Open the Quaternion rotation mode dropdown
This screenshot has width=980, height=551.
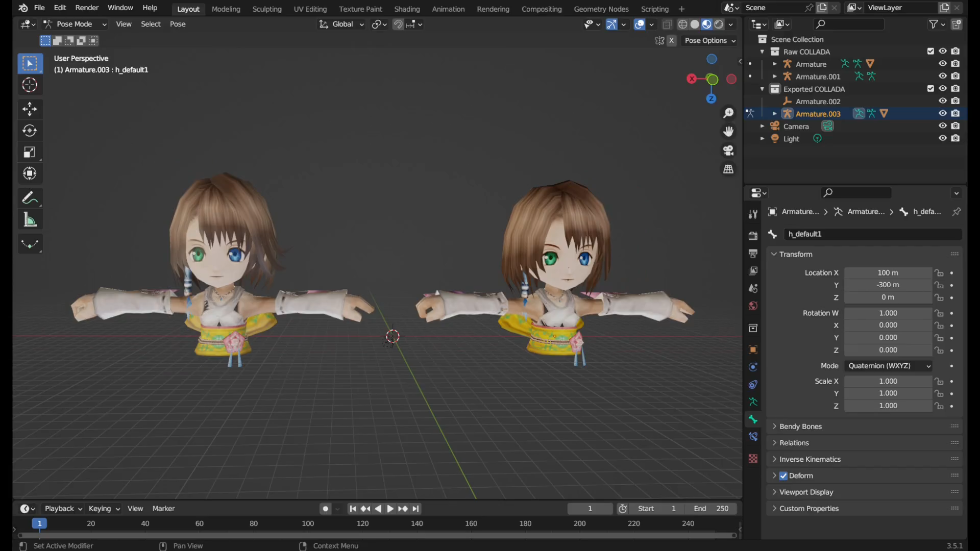click(888, 366)
